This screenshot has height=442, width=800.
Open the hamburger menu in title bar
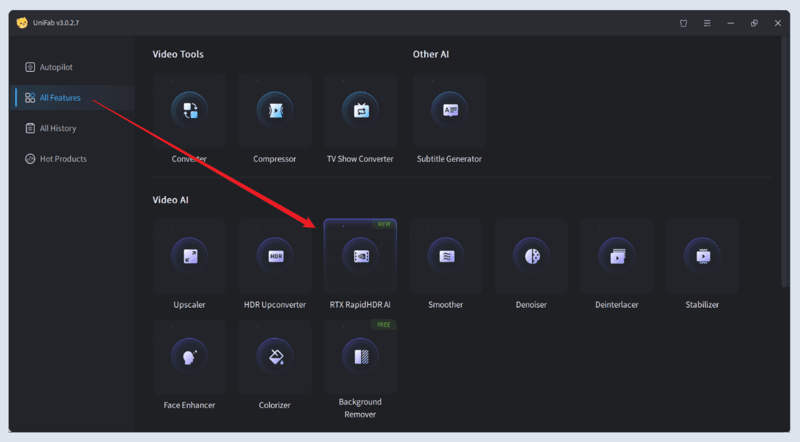click(707, 23)
